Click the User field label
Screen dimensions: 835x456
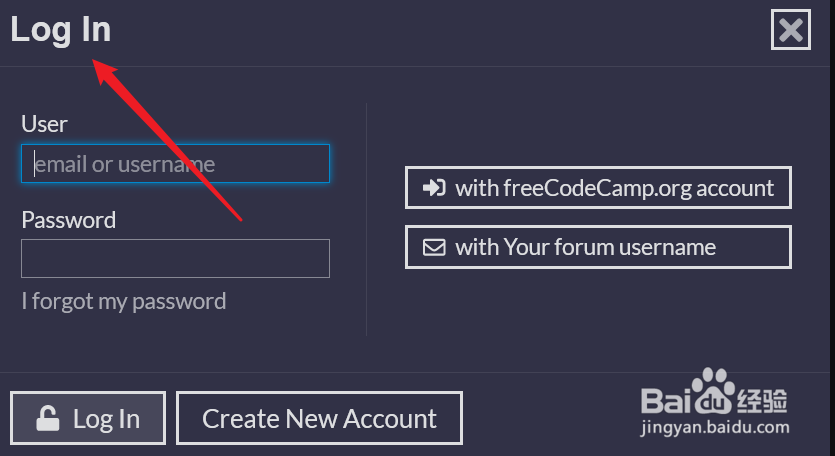tap(44, 124)
